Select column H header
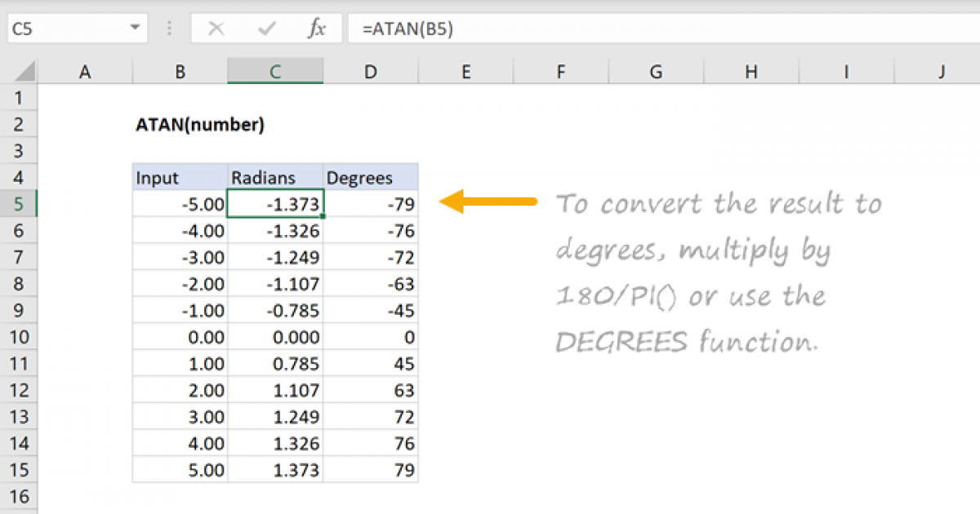 click(751, 72)
